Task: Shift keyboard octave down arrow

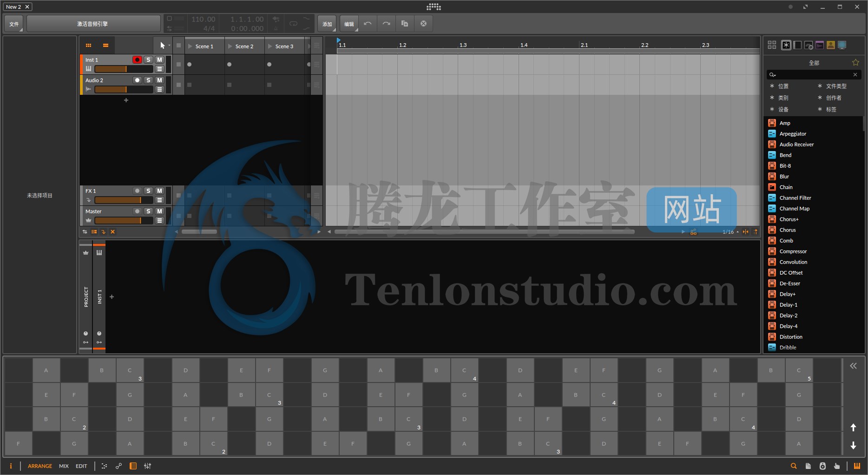Action: coord(853,445)
